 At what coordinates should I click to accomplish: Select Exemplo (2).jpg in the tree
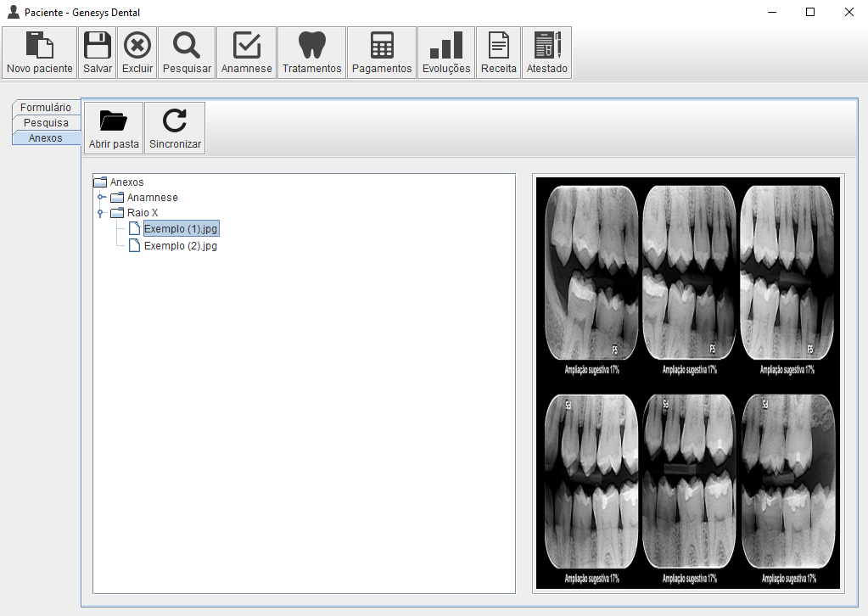180,246
